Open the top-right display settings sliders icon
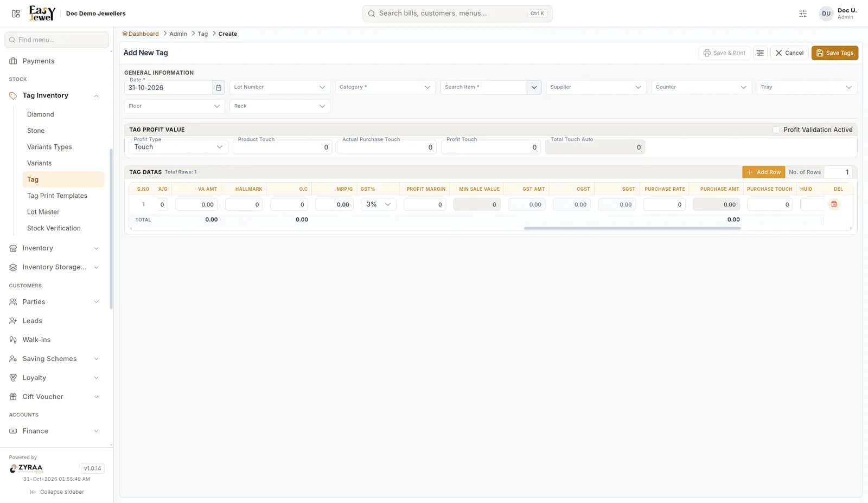This screenshot has width=868, height=503. click(803, 14)
